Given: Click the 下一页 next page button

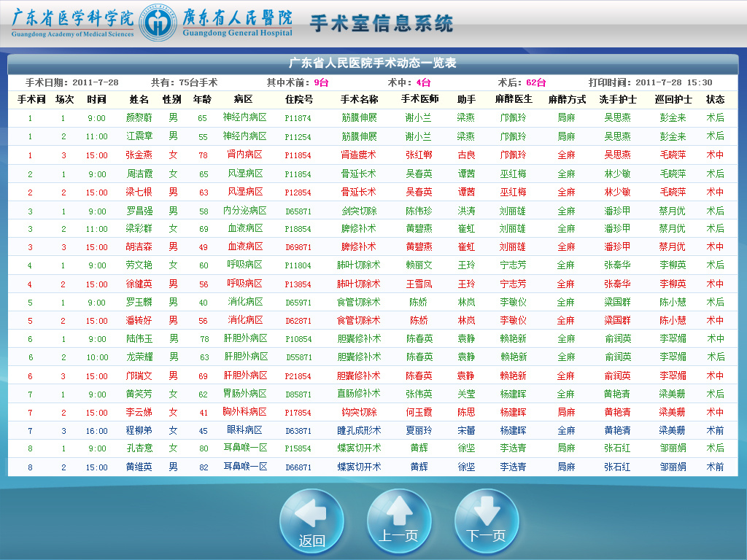Looking at the screenshot, I should tap(487, 521).
